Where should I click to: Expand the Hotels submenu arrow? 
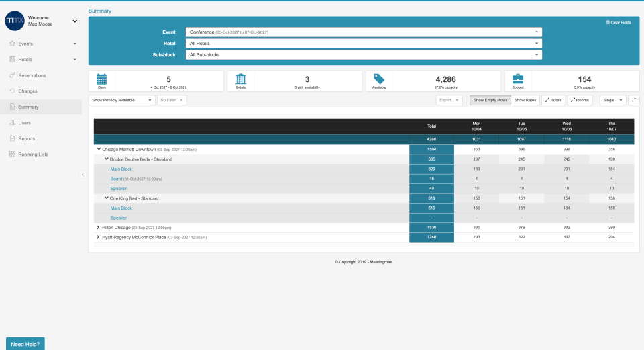click(74, 60)
